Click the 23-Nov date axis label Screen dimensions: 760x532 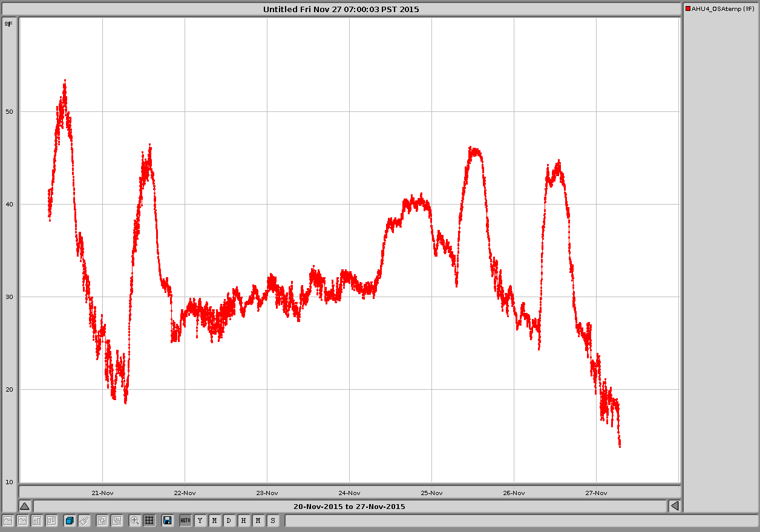tap(267, 493)
